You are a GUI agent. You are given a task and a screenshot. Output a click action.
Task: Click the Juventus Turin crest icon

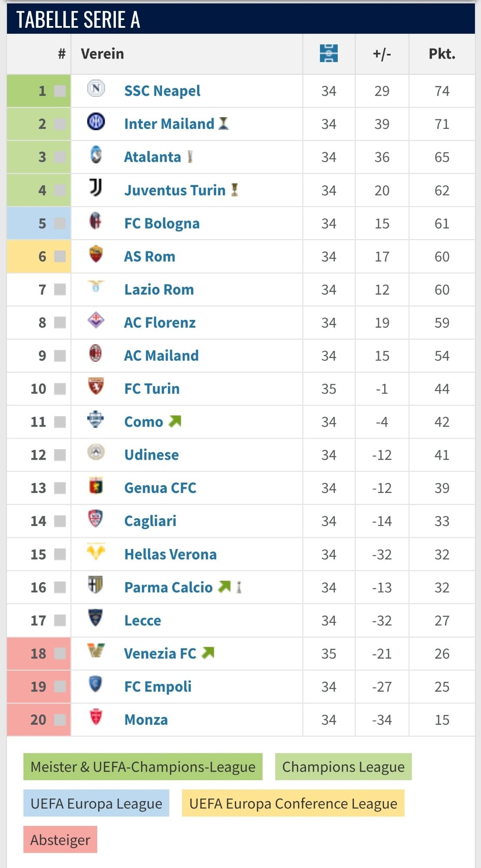[x=96, y=187]
